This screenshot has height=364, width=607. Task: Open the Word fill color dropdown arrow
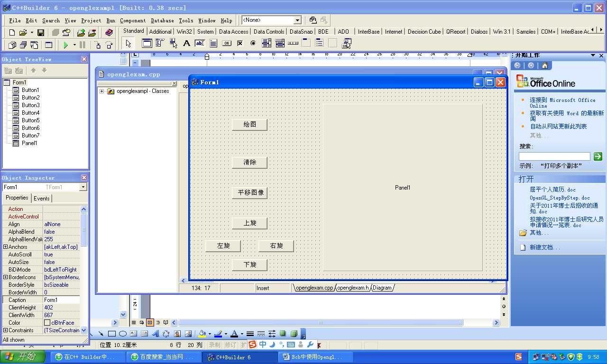pos(210,334)
